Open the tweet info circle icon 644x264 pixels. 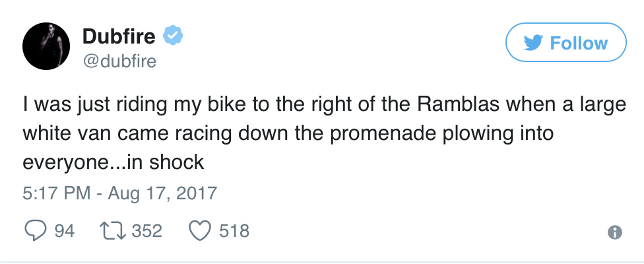click(x=614, y=232)
